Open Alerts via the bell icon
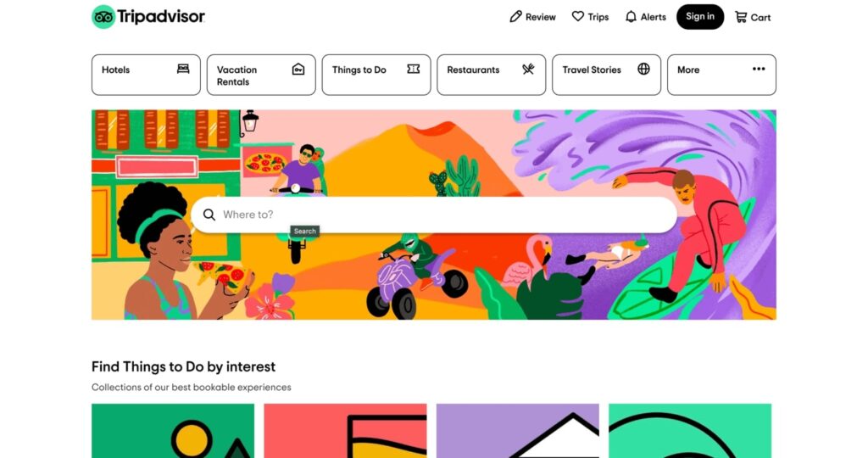Viewport: 868px width, 458px height. click(x=631, y=17)
